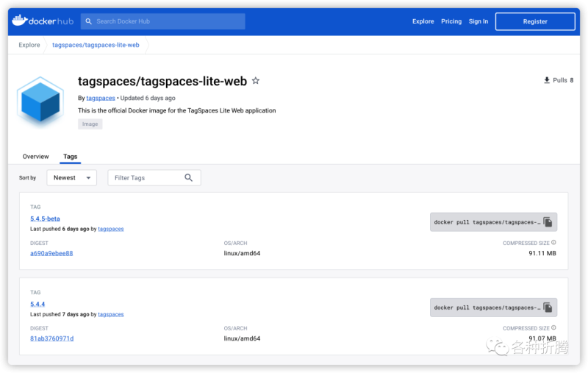Click the docker pull command box for 5.4.5-beta
Screen dimensions: 588x373
click(x=493, y=222)
